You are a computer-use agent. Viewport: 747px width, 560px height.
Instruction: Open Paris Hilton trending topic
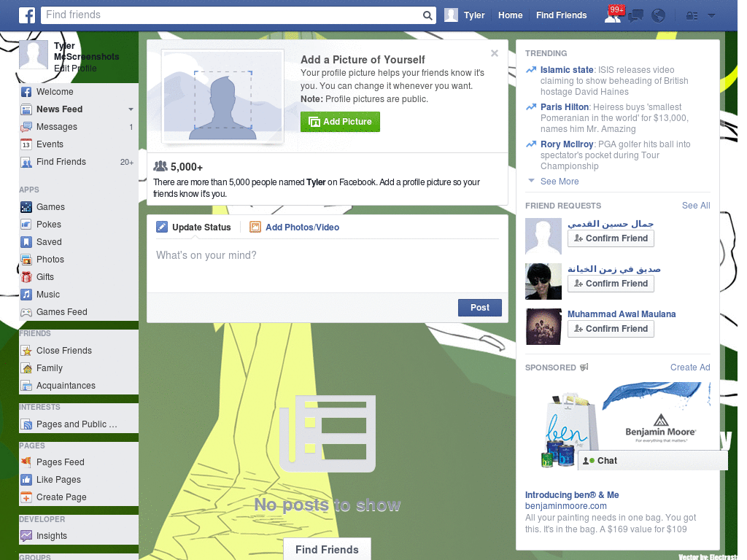pyautogui.click(x=564, y=107)
